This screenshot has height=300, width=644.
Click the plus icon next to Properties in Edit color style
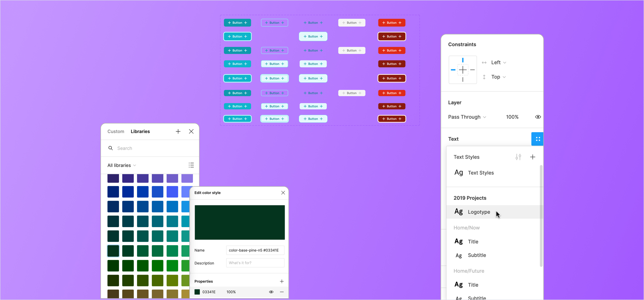coord(282,281)
